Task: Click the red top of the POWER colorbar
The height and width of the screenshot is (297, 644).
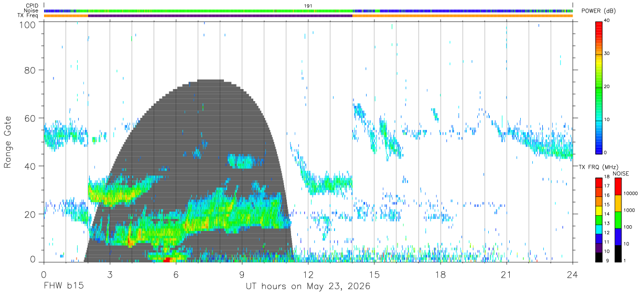Action: [599, 27]
